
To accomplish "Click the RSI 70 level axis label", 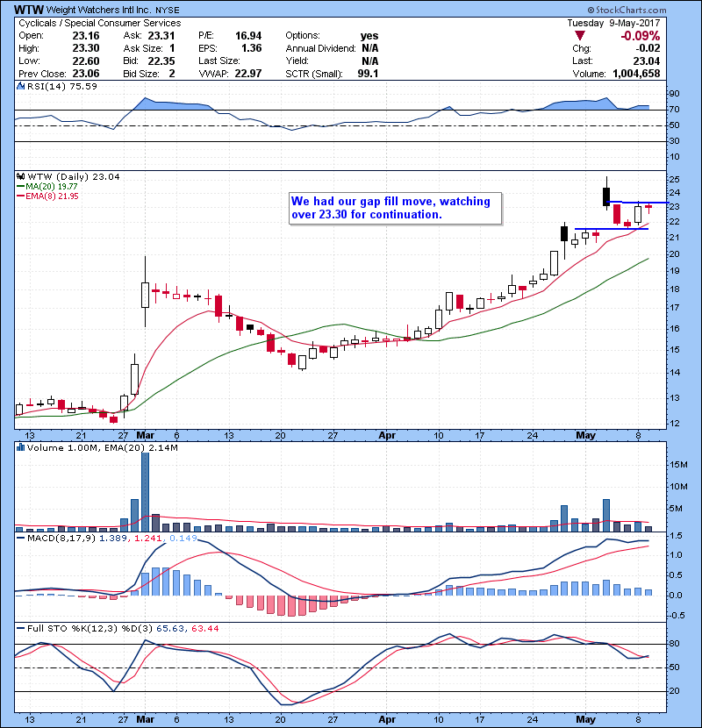I will click(x=675, y=110).
